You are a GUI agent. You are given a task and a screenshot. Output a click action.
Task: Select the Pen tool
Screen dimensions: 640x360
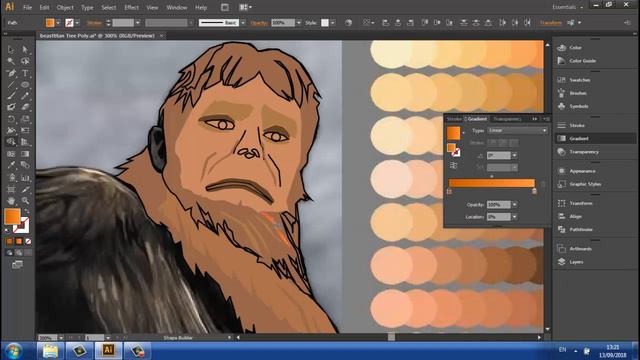point(11,73)
